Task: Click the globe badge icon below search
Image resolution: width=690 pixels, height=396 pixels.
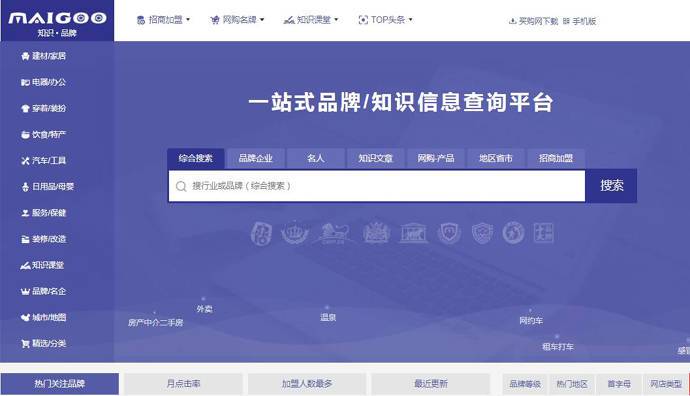Action: point(513,233)
